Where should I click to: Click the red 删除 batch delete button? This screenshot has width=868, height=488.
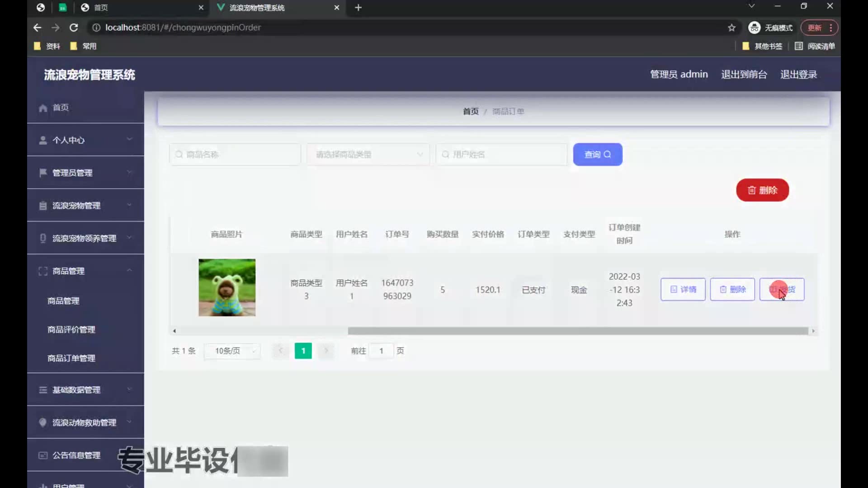(x=762, y=190)
